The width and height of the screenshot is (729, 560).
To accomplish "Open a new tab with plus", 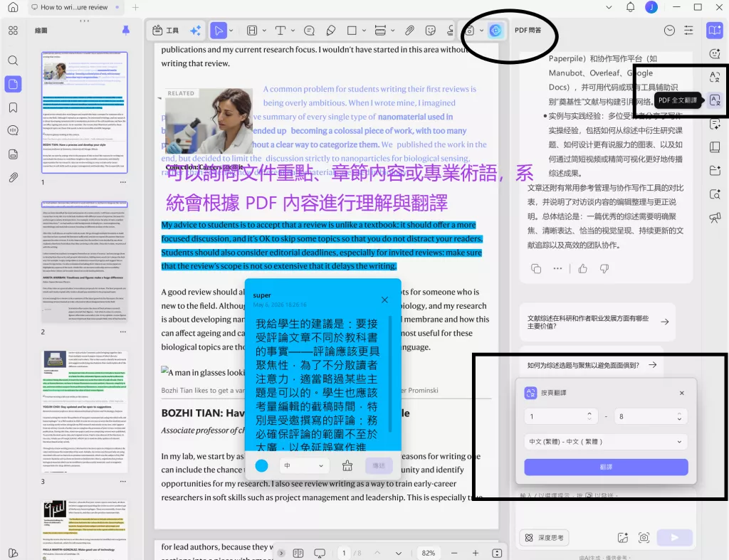I will coord(135,7).
